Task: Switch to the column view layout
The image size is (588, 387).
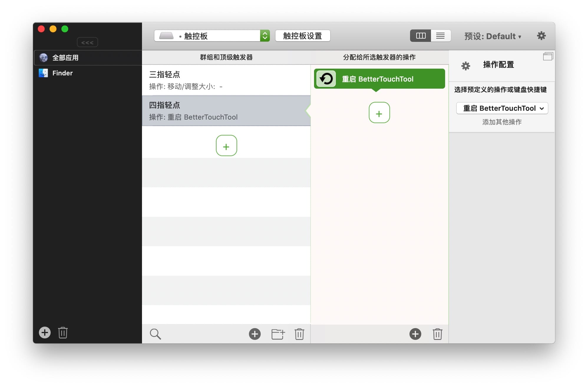Action: coord(420,36)
